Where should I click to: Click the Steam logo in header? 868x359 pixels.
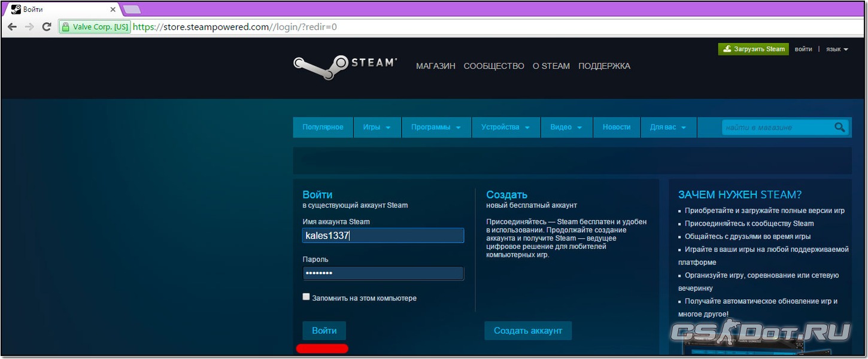coord(345,66)
